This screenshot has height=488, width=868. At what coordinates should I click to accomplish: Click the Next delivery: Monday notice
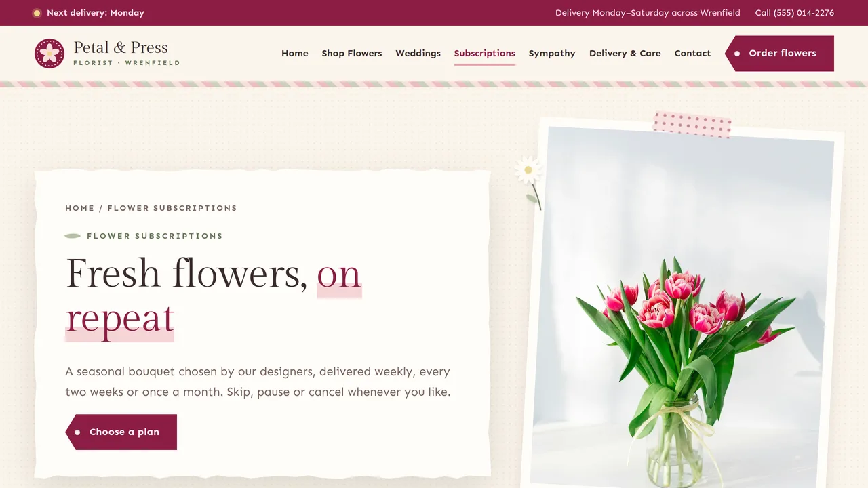[x=88, y=13]
